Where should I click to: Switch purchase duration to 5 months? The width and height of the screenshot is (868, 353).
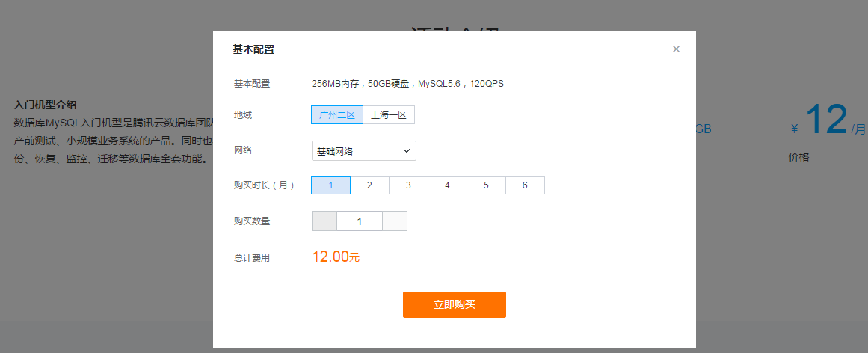pyautogui.click(x=486, y=185)
